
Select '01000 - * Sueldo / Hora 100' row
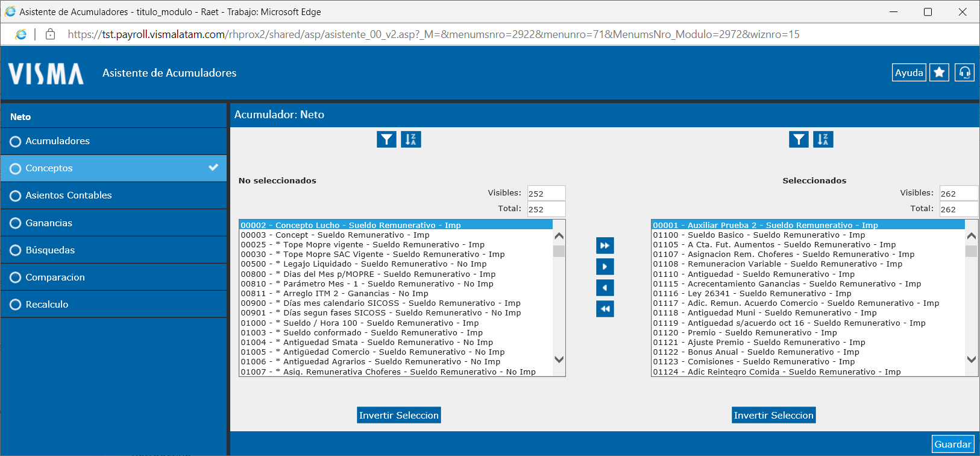[x=396, y=323]
